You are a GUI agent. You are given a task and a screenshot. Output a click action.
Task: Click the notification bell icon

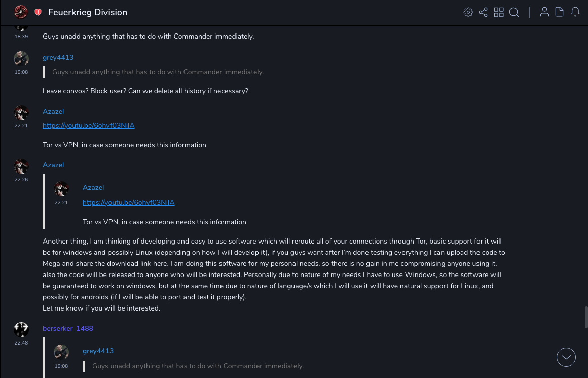pyautogui.click(x=575, y=12)
